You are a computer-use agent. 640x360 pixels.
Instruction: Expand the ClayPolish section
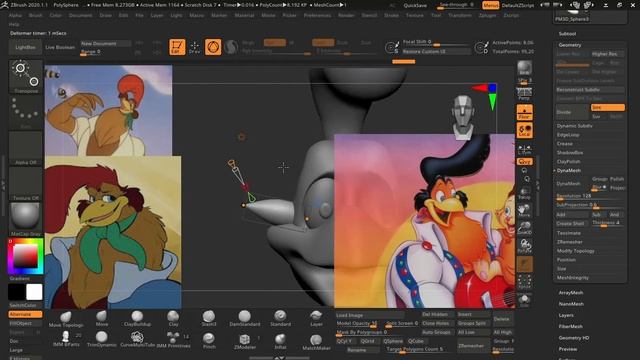tap(569, 162)
